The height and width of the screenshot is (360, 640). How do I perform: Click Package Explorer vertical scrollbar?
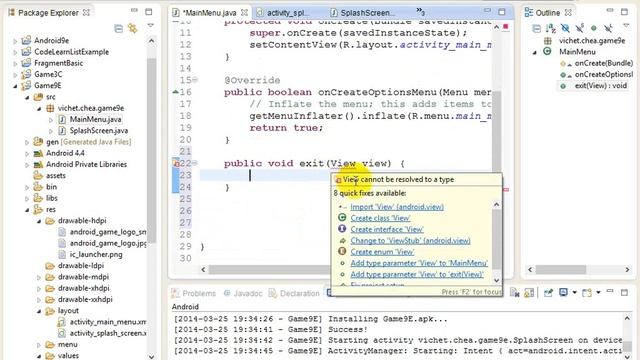click(x=151, y=151)
